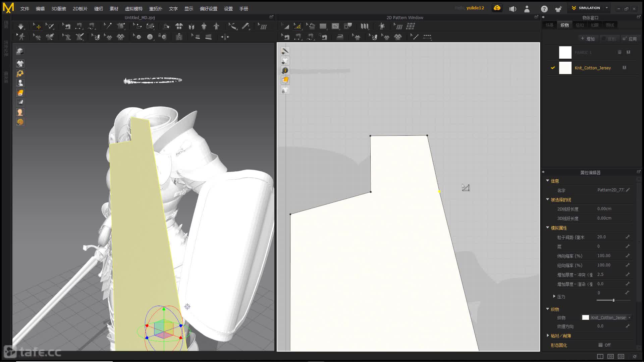Choose the walking avatar edit icon
The image size is (644, 362).
coord(21,37)
